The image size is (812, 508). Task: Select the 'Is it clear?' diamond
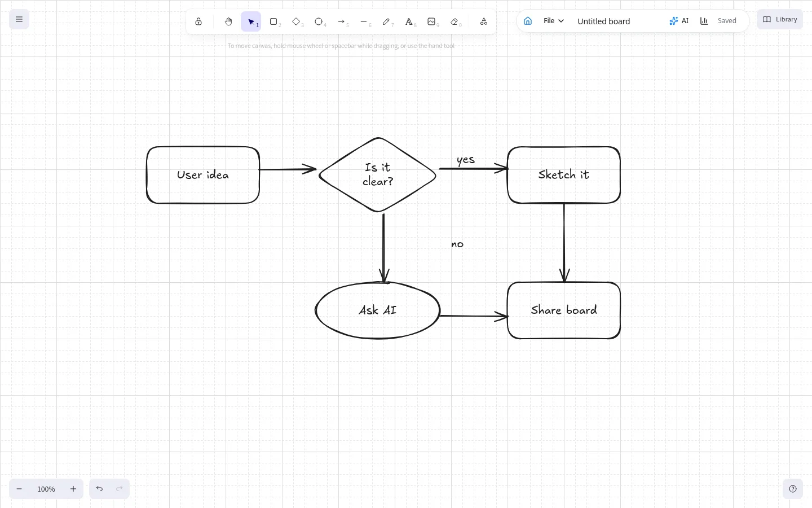click(378, 175)
